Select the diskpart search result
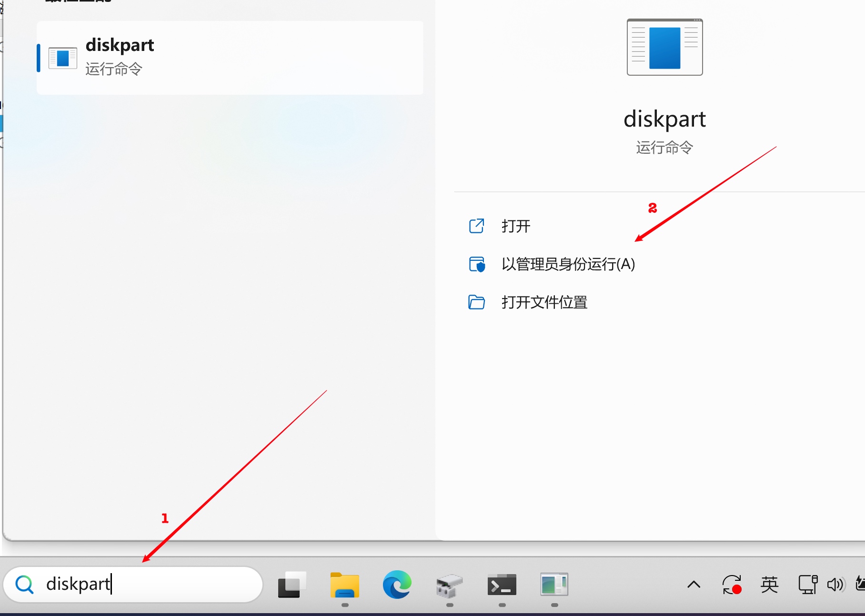Image resolution: width=865 pixels, height=616 pixels. 230,58
